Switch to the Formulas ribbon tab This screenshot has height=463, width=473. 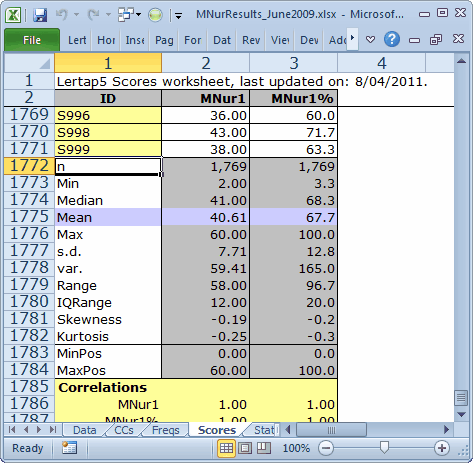pyautogui.click(x=193, y=40)
